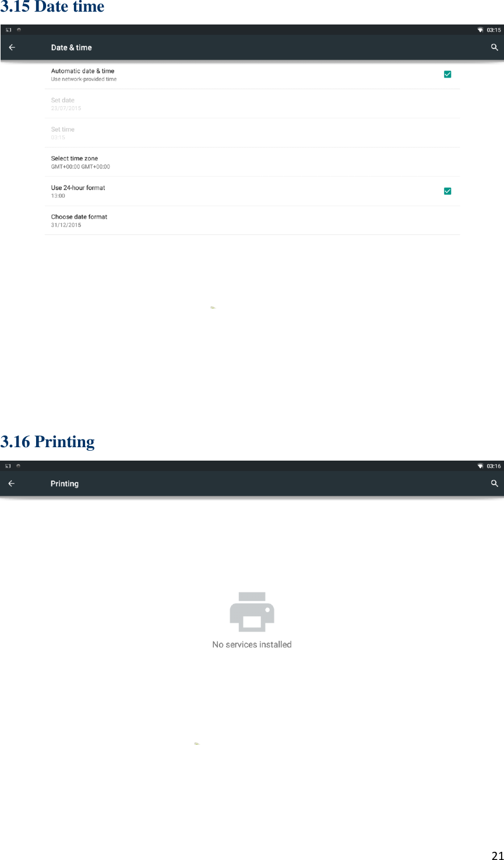Open search in Printing screen
Viewport: 504px width, 860px height.
[494, 483]
